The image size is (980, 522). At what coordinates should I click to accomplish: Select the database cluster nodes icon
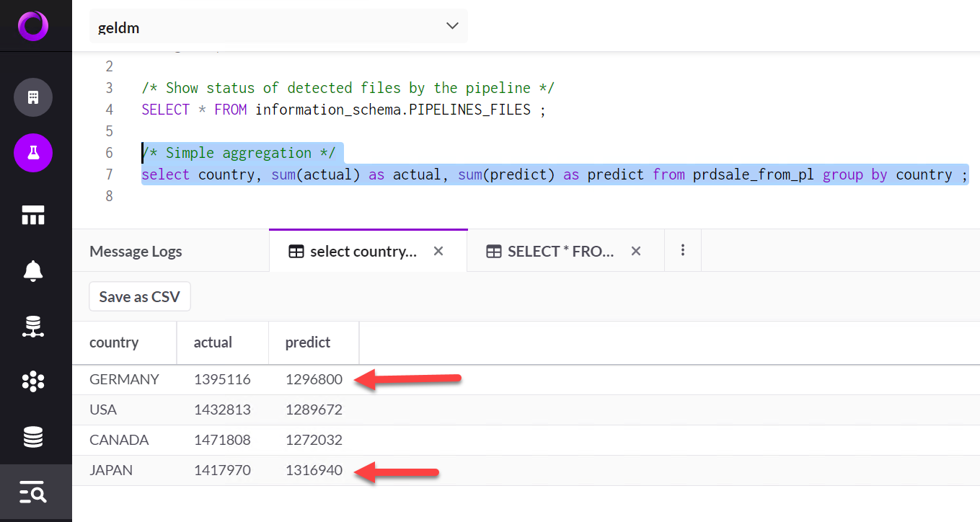[x=32, y=327]
